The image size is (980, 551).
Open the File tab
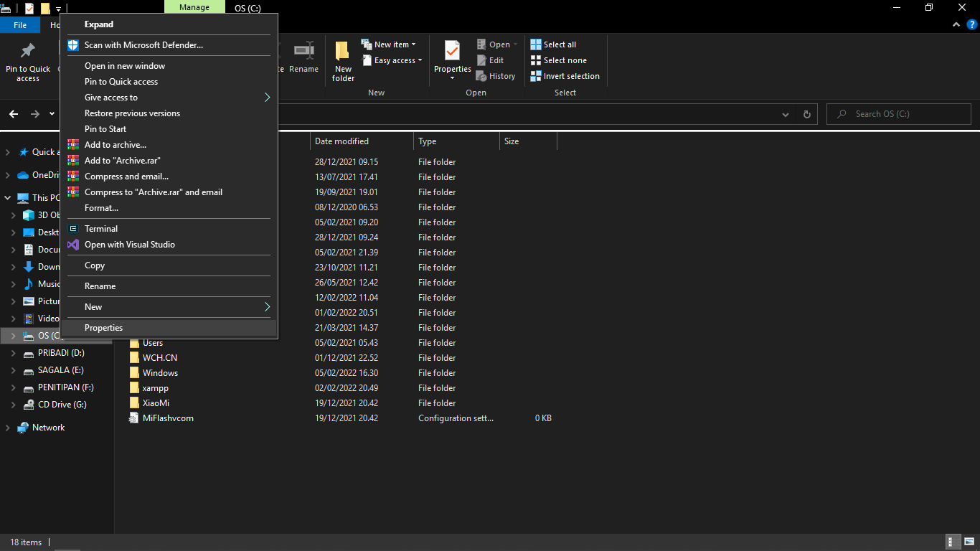coord(20,25)
